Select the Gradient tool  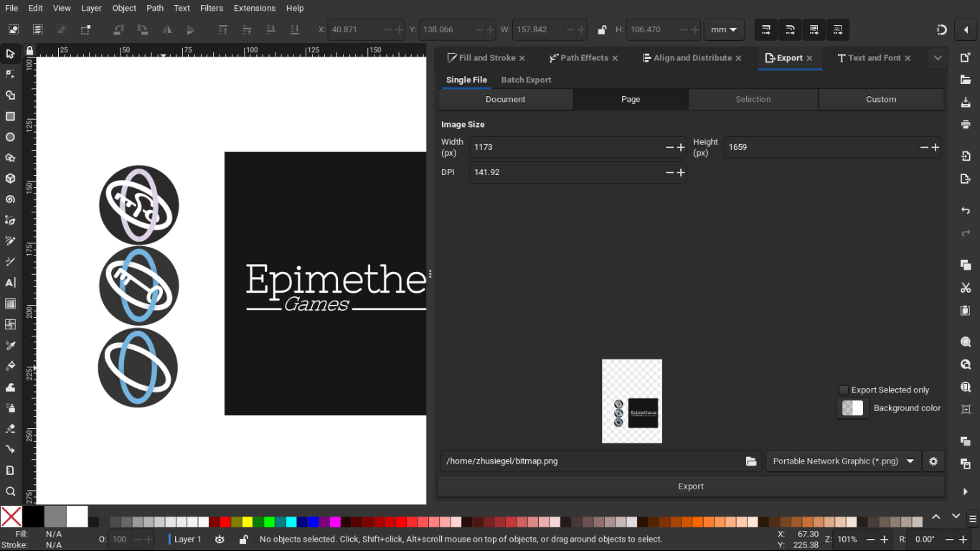10,303
